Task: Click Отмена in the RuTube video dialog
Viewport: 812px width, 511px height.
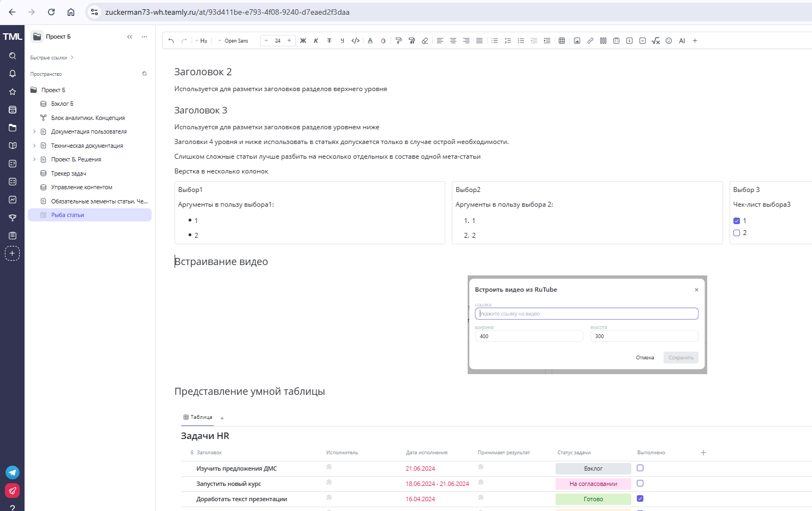Action: (644, 357)
